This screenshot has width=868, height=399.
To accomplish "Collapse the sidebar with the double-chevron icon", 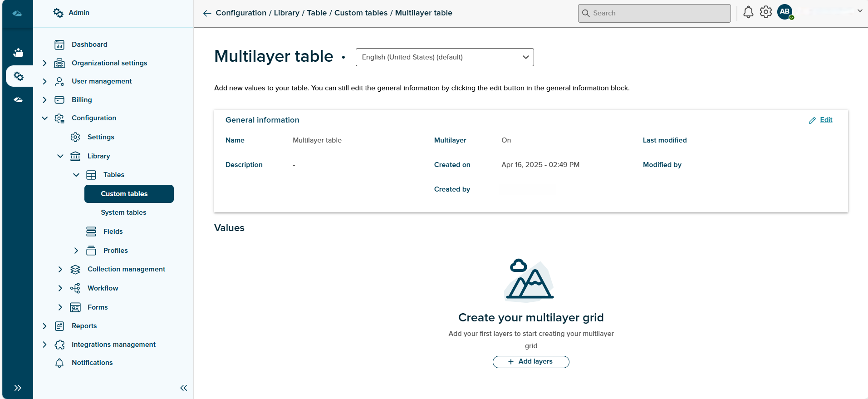I will click(184, 388).
